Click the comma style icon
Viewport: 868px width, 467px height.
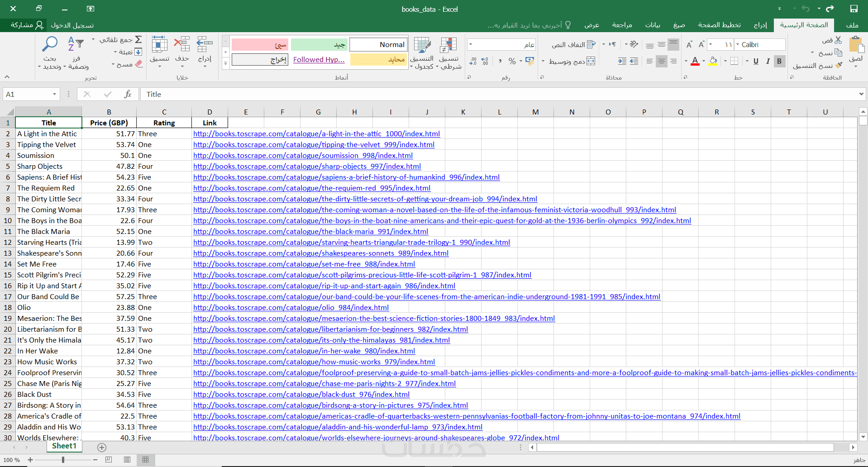(x=500, y=61)
